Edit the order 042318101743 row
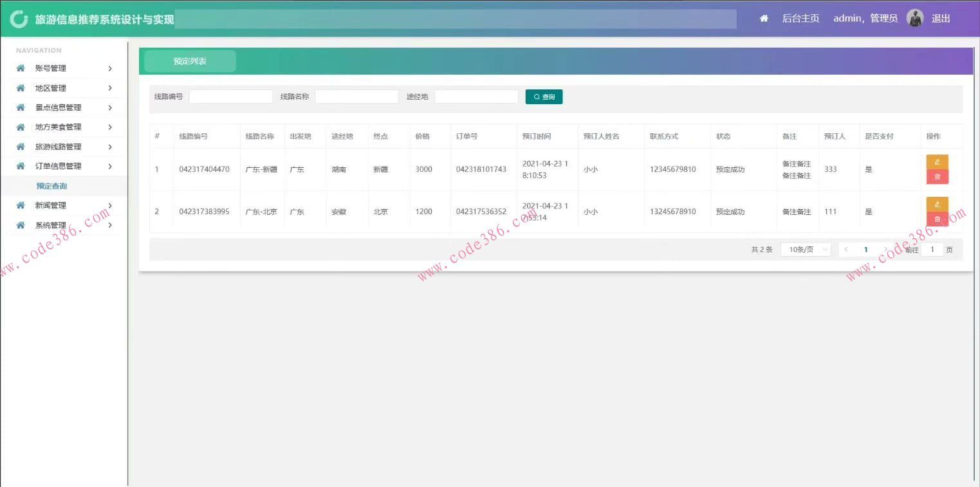980x487 pixels. [x=937, y=162]
